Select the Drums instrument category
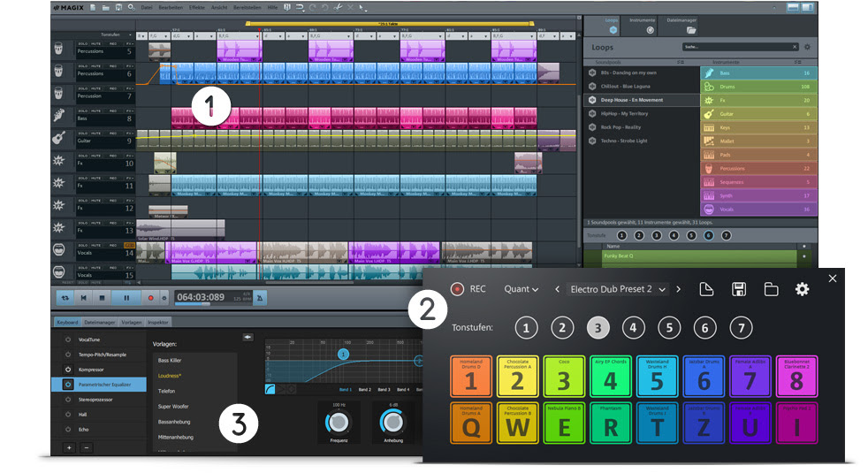This screenshot has width=868, height=473. 759,87
